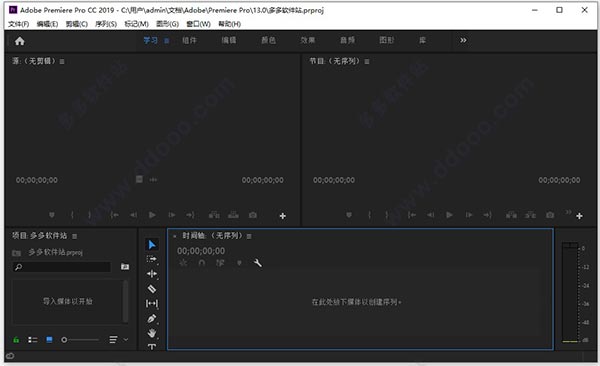
Task: Adjust the project thumbnail zoom slider
Action: click(80, 340)
